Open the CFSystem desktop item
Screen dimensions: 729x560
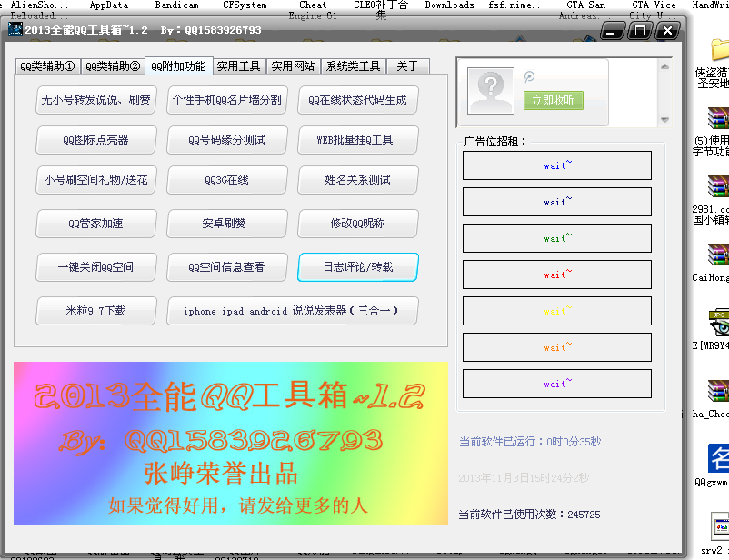245,5
